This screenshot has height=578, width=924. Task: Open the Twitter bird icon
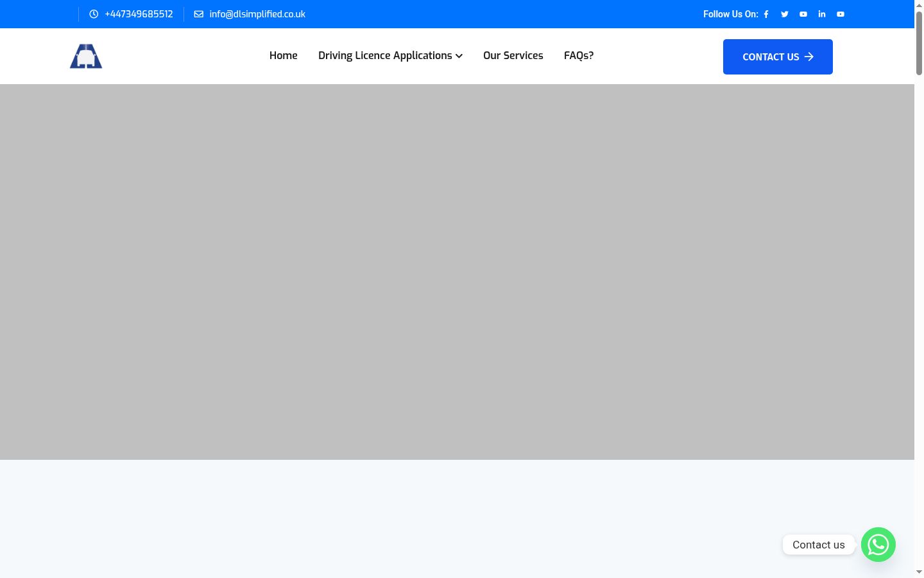[x=785, y=14]
